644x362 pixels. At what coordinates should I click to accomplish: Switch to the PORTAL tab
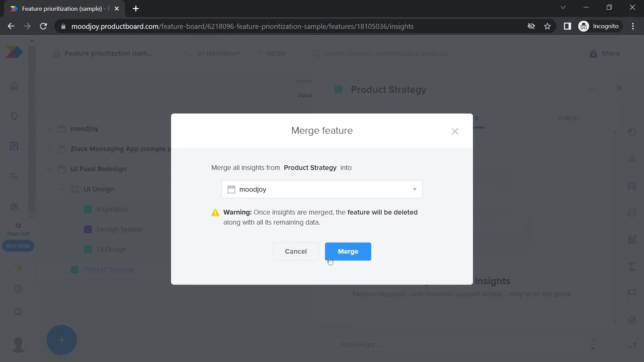(x=569, y=118)
